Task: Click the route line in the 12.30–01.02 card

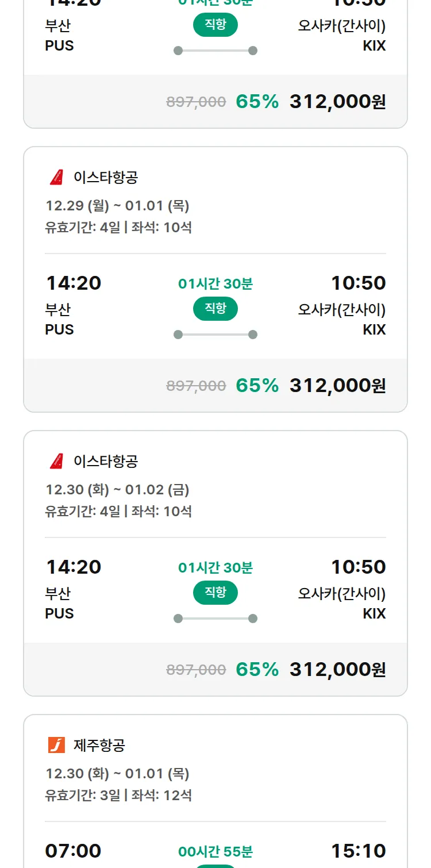Action: [215, 619]
